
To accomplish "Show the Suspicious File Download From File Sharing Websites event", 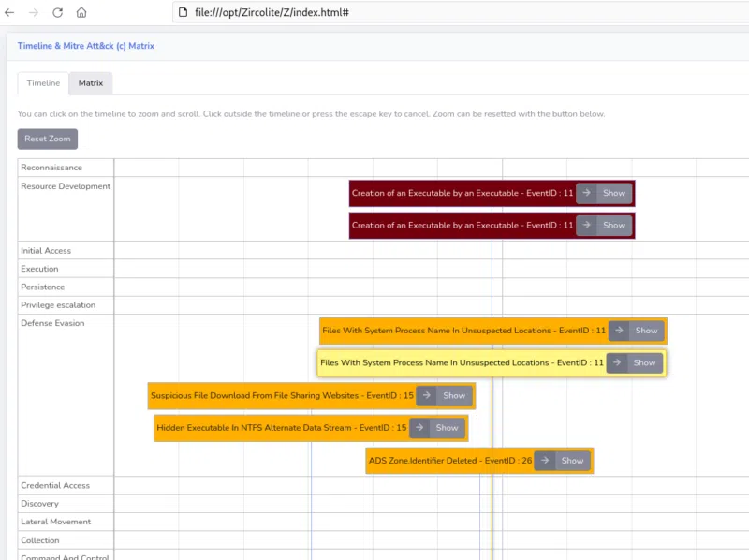I will [454, 395].
